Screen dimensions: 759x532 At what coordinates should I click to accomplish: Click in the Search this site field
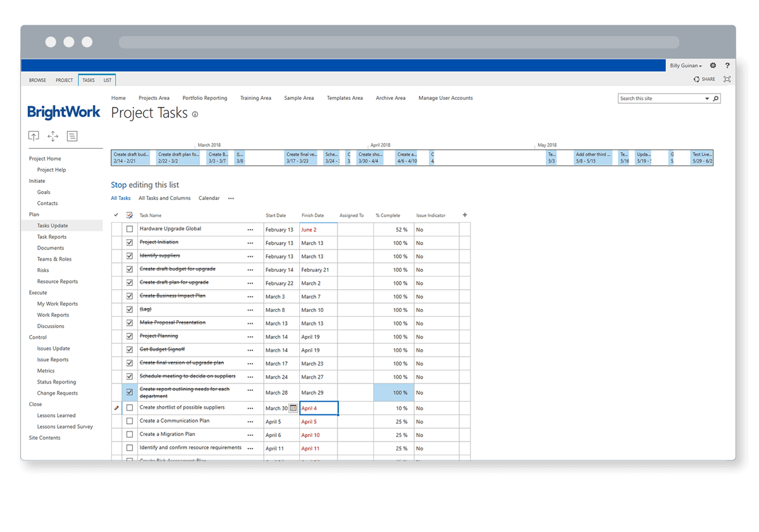(x=660, y=99)
